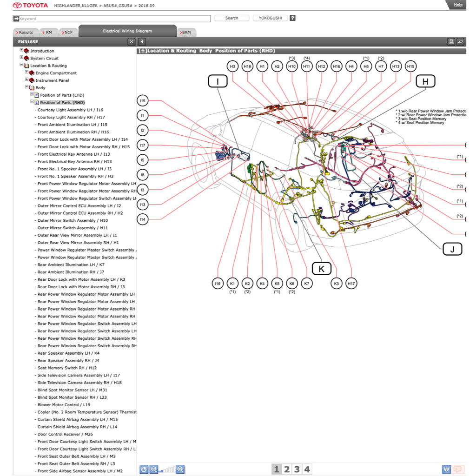Expand the Engine Compartment node
This screenshot has height=476, width=476.
tap(27, 73)
